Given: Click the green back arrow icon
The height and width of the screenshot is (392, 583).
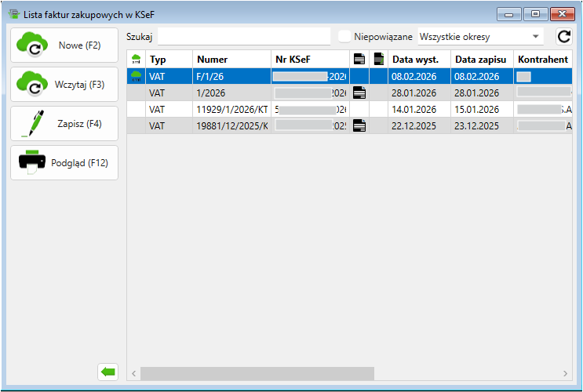Looking at the screenshot, I should click(107, 372).
